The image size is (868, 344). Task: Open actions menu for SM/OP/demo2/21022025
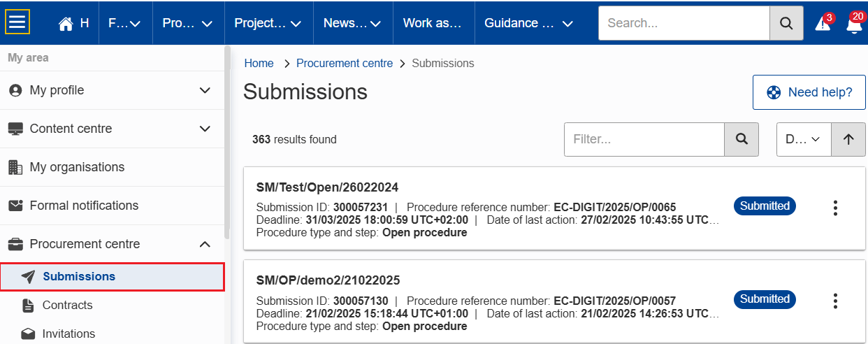[835, 301]
